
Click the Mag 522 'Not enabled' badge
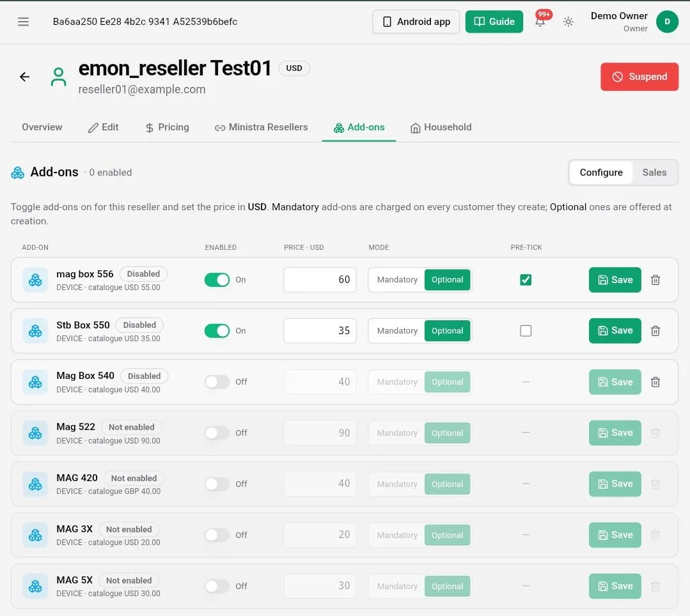(x=132, y=427)
